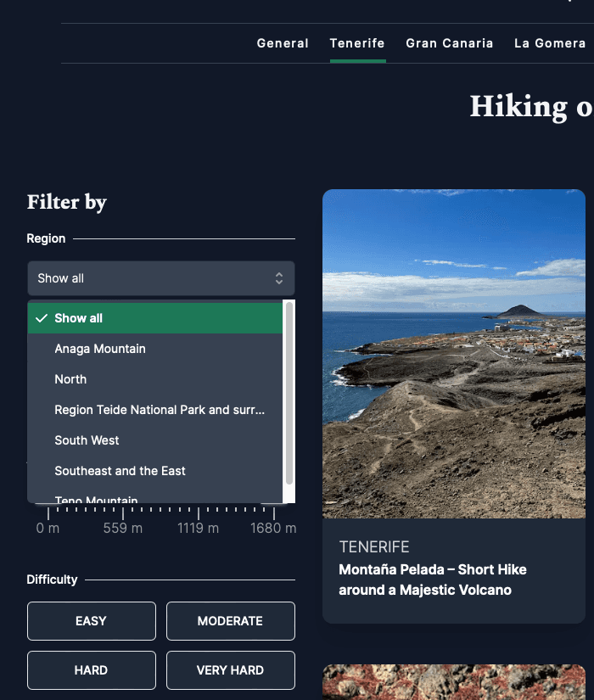Choose Southeast and the East option
The image size is (594, 700).
120,471
